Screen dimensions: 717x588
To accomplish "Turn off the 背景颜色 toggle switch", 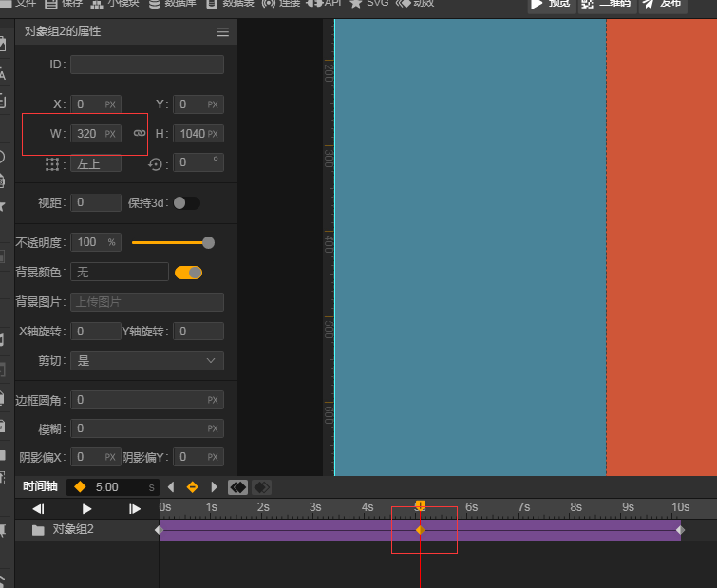I will point(188,273).
